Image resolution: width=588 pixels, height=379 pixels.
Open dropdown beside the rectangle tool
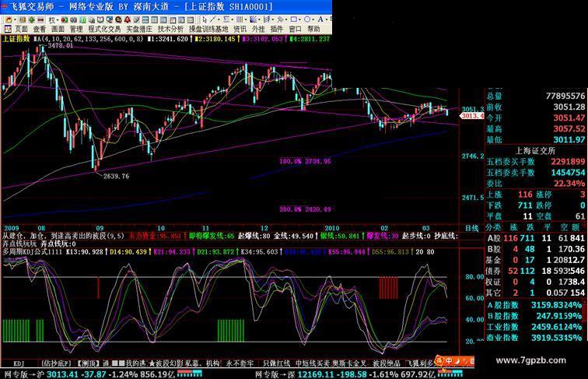click(x=299, y=19)
